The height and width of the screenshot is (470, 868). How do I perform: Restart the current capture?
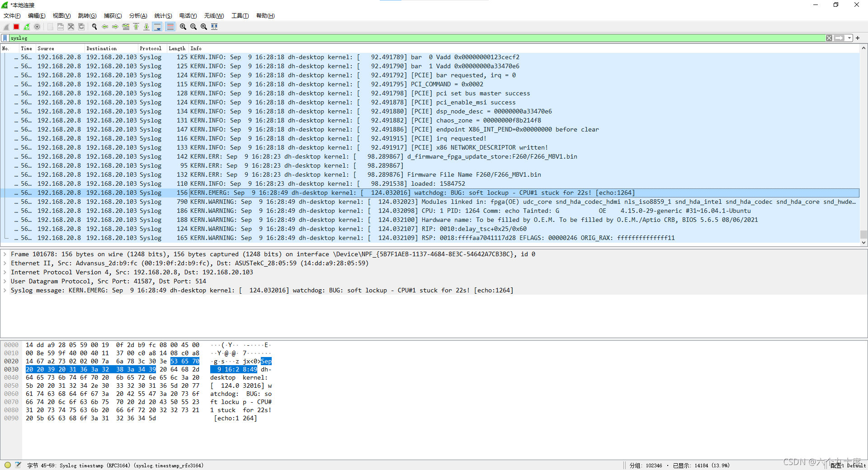(27, 27)
